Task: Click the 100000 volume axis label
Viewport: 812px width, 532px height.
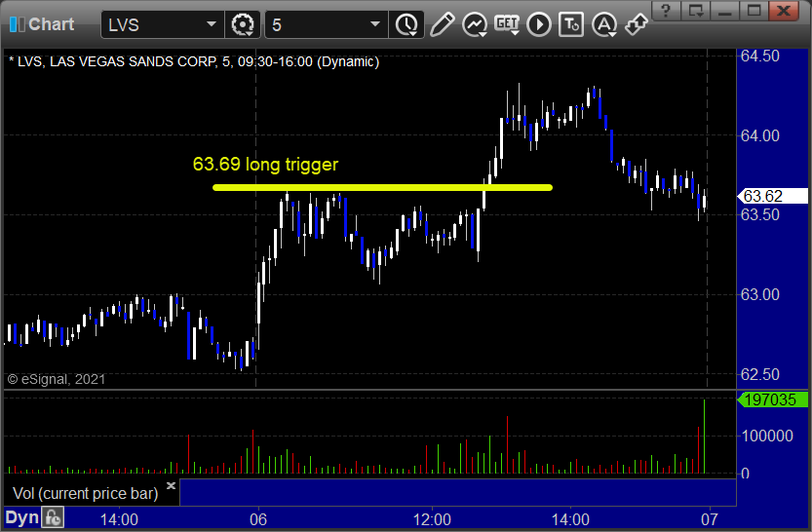Action: (767, 436)
